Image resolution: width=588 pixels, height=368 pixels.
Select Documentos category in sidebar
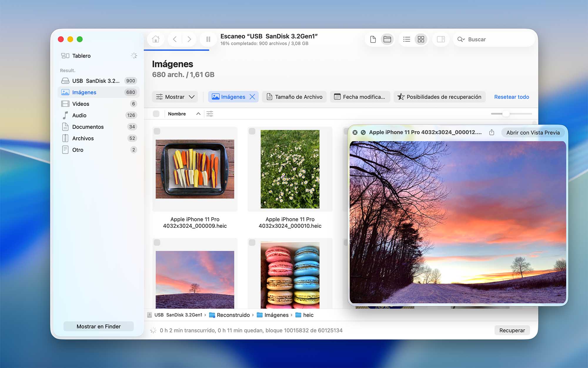98,126
